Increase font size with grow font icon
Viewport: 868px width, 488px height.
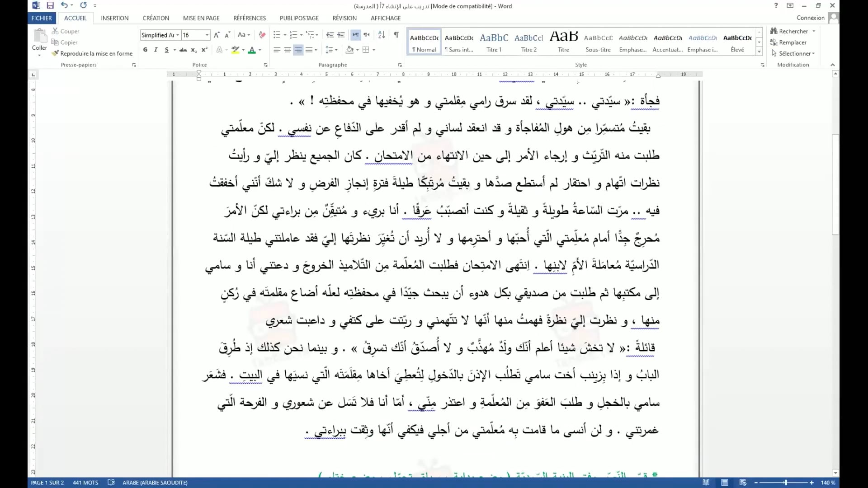(x=217, y=35)
